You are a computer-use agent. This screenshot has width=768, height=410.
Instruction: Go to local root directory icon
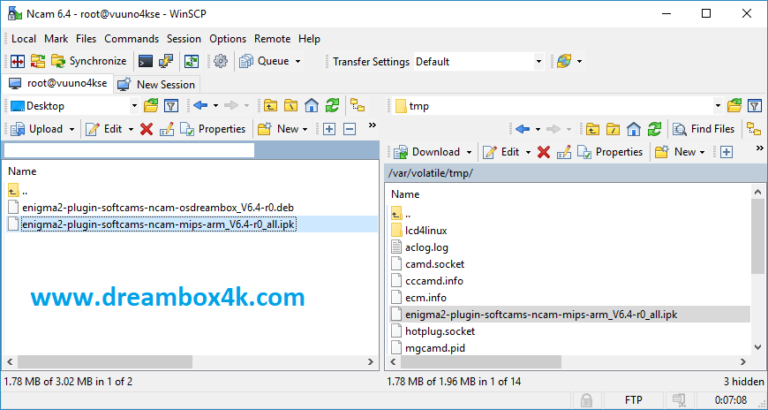tap(291, 105)
